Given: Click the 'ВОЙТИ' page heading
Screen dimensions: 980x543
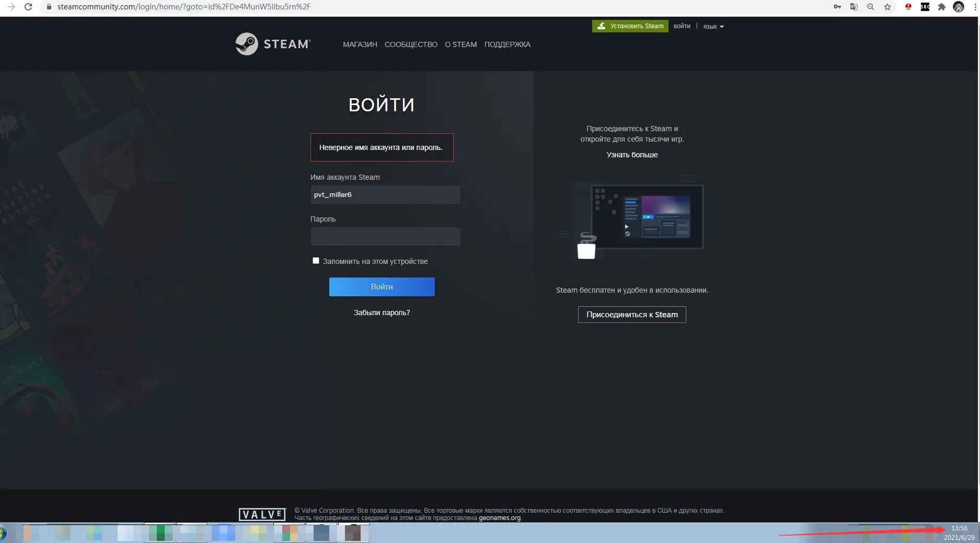Looking at the screenshot, I should pos(382,105).
